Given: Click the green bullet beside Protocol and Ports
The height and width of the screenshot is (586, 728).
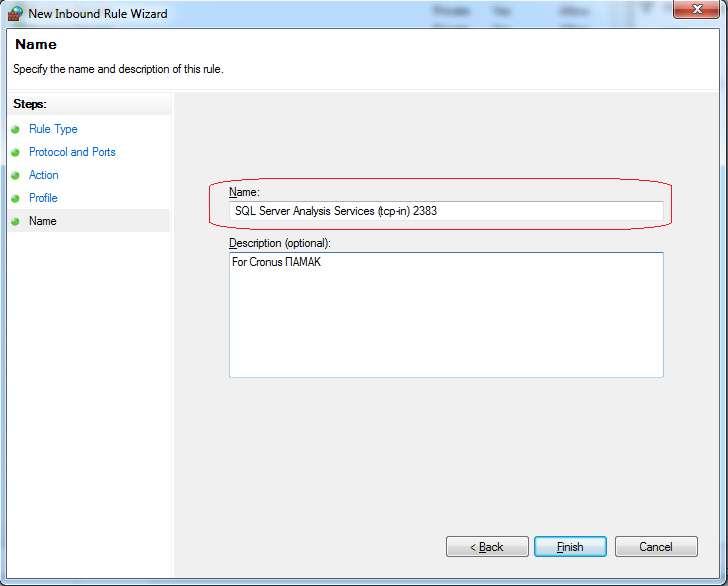Looking at the screenshot, I should point(15,152).
